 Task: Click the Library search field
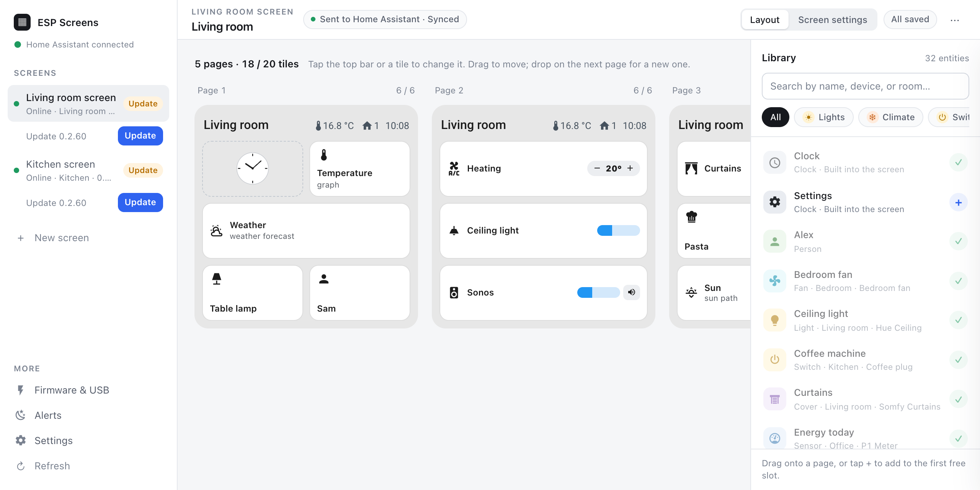pos(865,87)
